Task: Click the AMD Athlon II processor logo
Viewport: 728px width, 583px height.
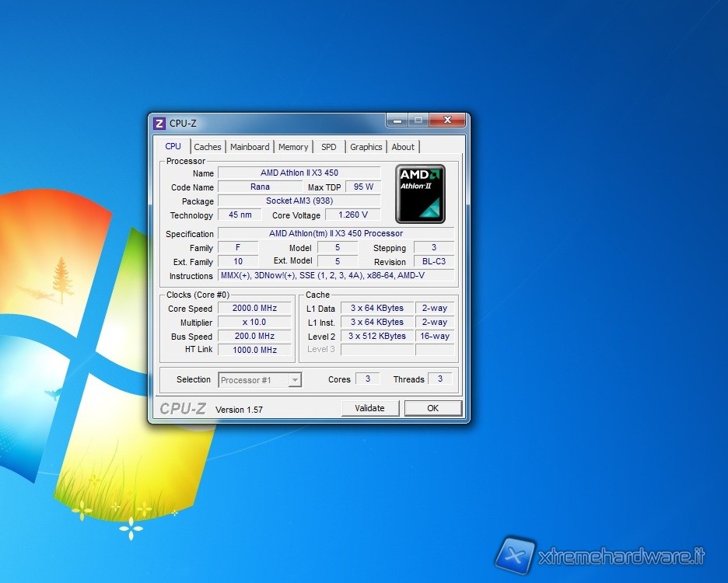Action: [x=420, y=194]
